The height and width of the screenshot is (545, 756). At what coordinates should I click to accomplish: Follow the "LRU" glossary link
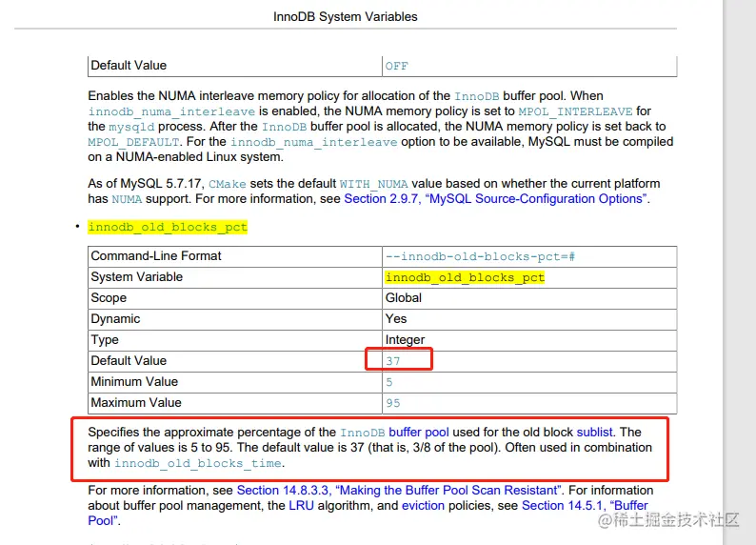coord(301,505)
